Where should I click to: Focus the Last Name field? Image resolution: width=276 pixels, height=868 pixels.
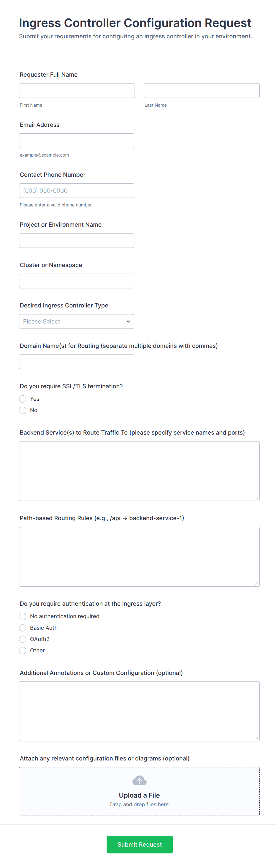[202, 91]
